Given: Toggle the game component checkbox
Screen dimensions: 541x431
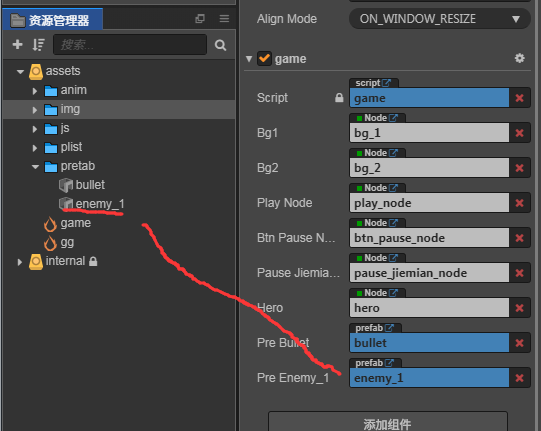Looking at the screenshot, I should coord(264,58).
